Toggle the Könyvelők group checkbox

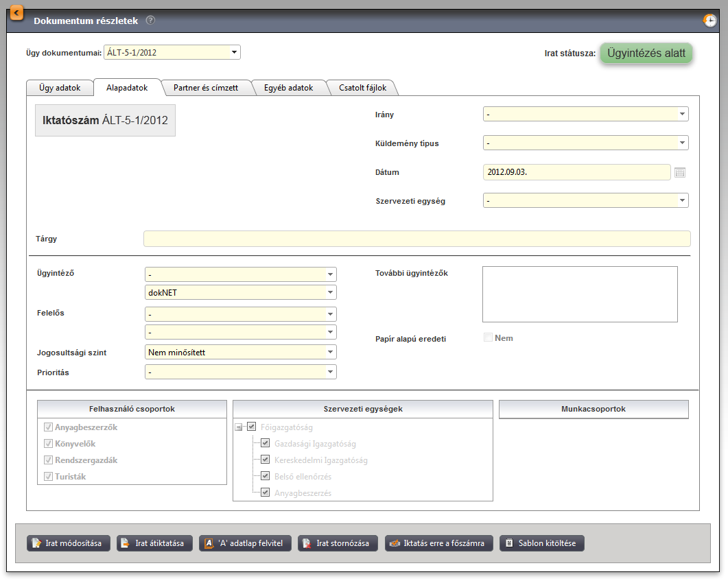(x=48, y=444)
